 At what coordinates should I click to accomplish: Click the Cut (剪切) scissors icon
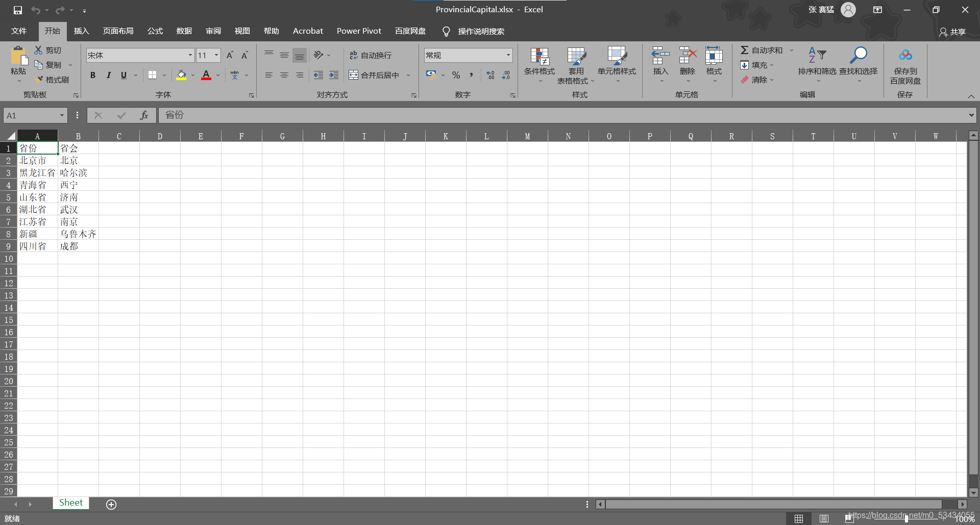coord(38,50)
